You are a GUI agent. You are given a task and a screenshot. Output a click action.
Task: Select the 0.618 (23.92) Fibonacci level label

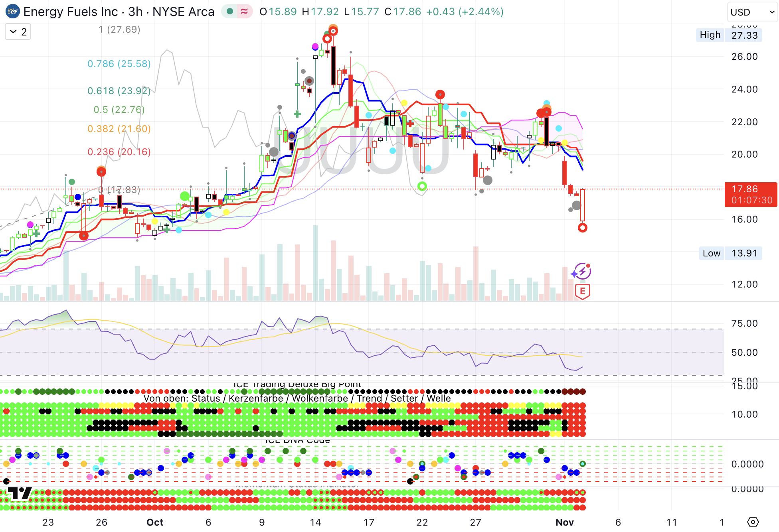tap(119, 91)
